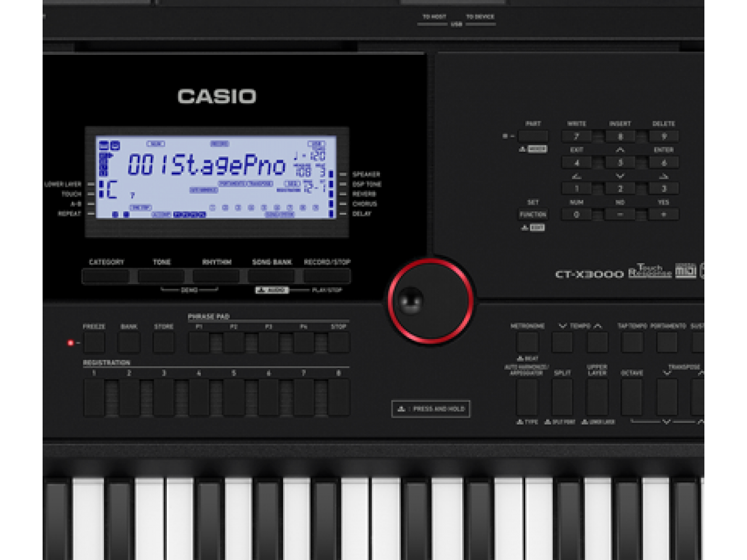Tap the 2 down-arrow number key
The width and height of the screenshot is (747, 560).
pyautogui.click(x=620, y=188)
